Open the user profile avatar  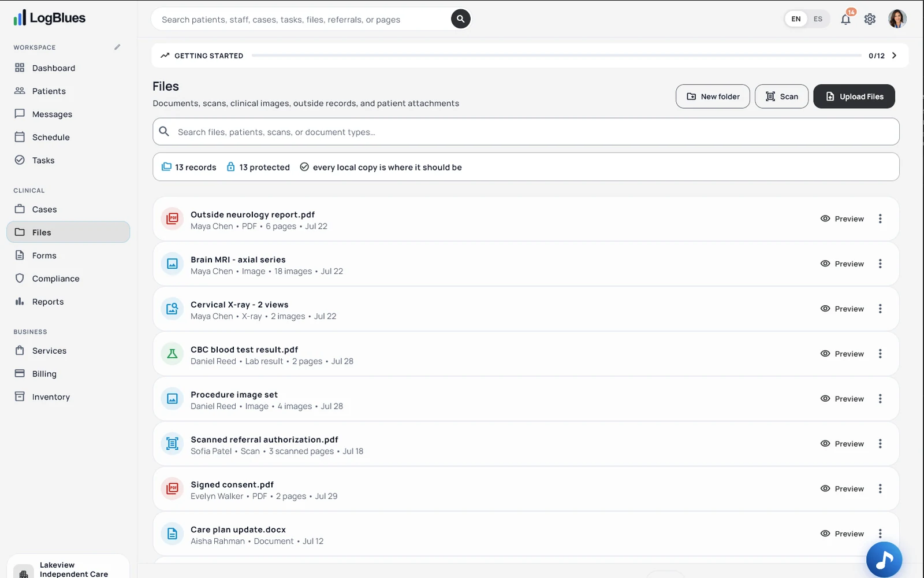coord(897,19)
